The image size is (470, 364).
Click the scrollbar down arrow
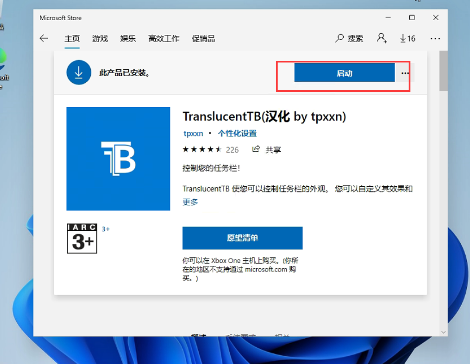[x=443, y=332]
